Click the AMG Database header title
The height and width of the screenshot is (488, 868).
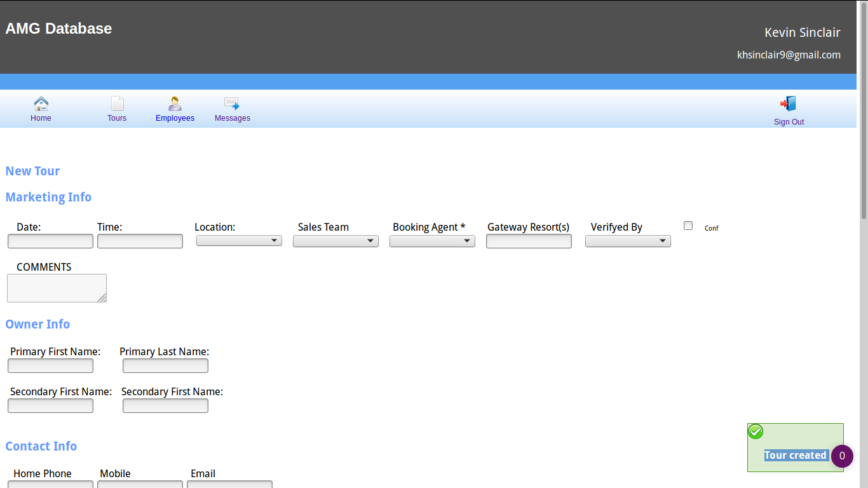coord(58,29)
